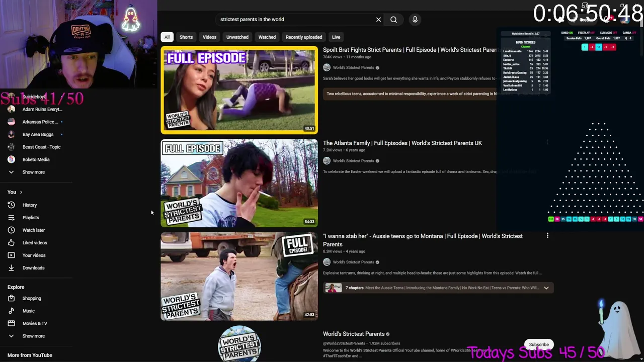Click the 'Explore' section heading
Screen dimensions: 644x362
[x=16, y=287]
